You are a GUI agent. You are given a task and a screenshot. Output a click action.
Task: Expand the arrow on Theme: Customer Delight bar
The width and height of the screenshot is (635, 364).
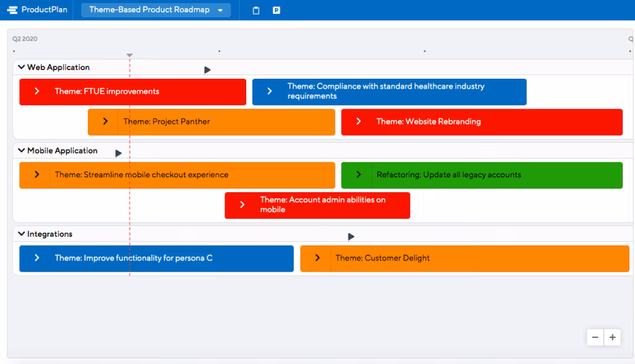pos(317,259)
